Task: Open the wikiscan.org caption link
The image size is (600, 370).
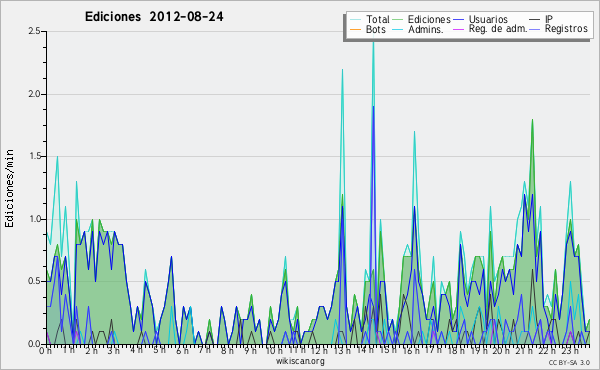Action: (300, 361)
